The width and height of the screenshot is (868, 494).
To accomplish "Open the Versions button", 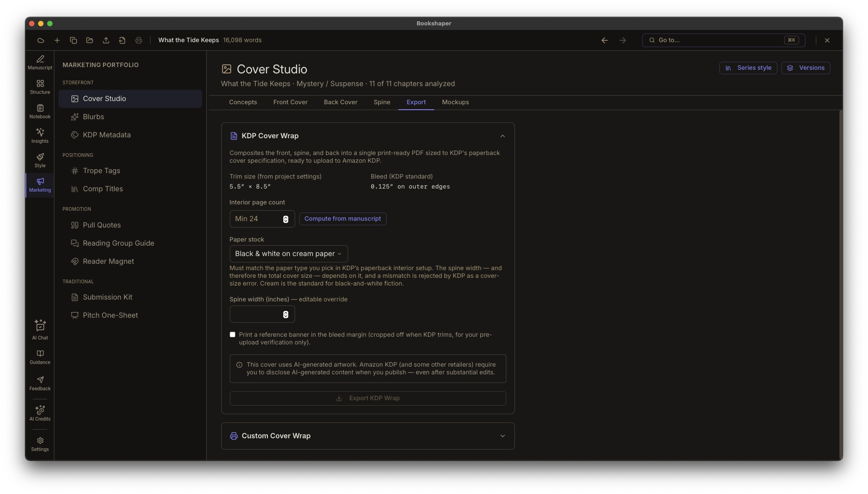I will point(806,68).
